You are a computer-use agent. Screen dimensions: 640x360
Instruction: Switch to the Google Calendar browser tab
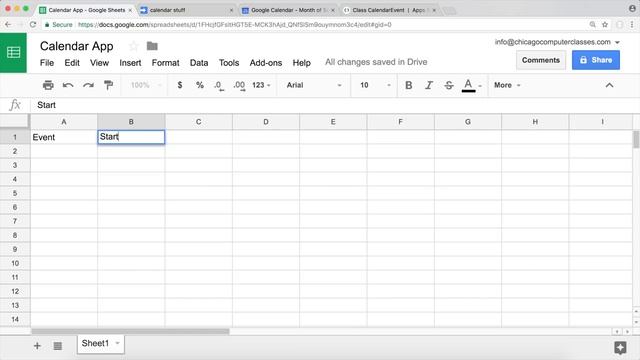(287, 10)
